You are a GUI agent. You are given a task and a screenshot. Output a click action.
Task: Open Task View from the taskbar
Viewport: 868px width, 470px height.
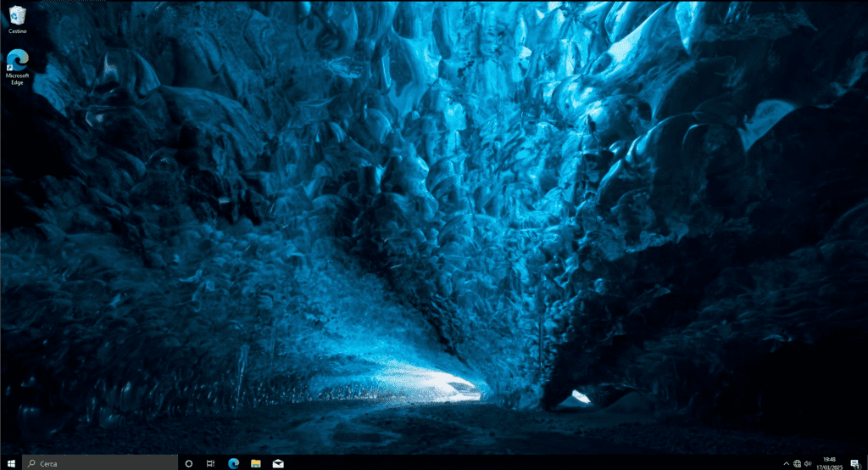(x=210, y=463)
